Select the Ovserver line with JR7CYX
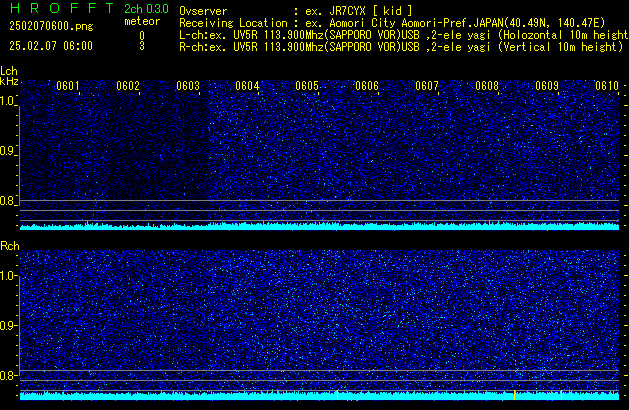 tap(296, 11)
